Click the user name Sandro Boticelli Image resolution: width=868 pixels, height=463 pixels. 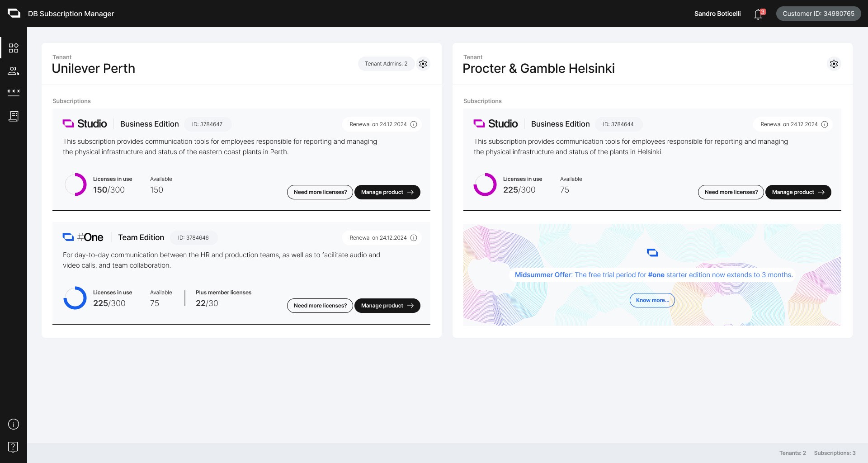coord(717,14)
